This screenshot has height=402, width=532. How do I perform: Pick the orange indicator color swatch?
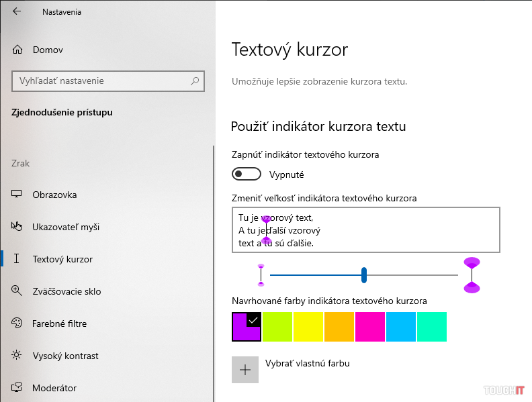(339, 327)
